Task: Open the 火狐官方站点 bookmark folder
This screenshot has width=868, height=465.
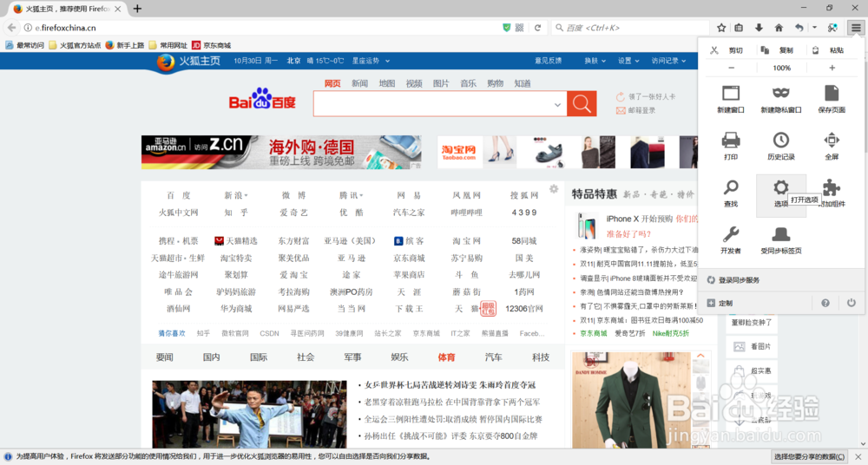Action: point(75,45)
